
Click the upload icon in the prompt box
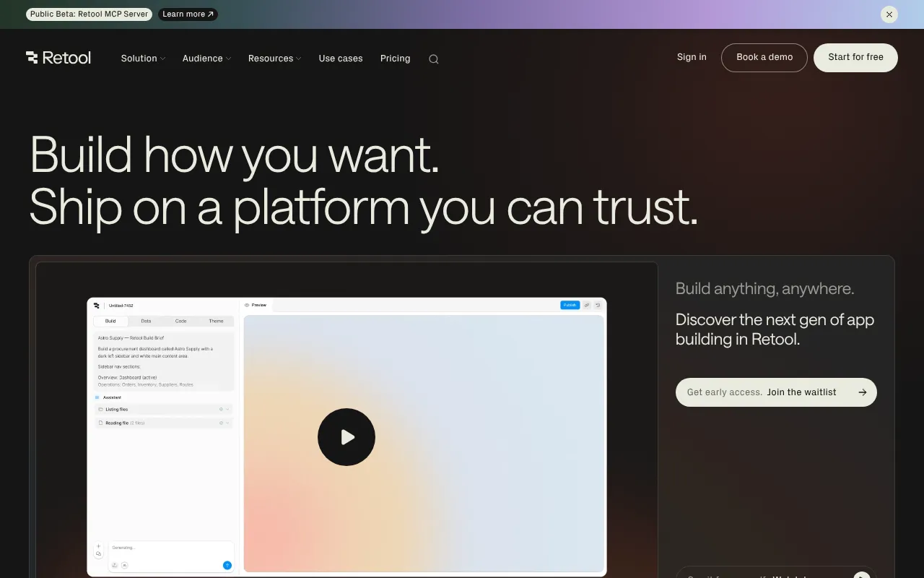pyautogui.click(x=114, y=565)
